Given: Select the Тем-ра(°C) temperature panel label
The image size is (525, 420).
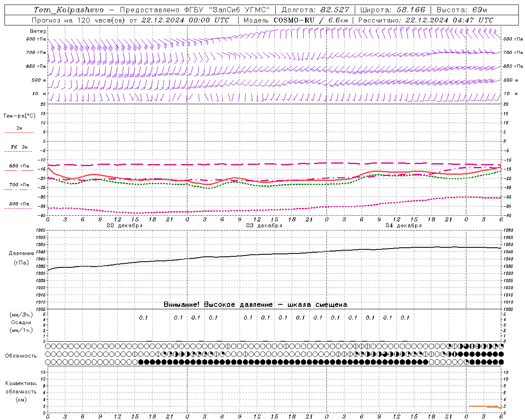Looking at the screenshot, I should (x=19, y=116).
